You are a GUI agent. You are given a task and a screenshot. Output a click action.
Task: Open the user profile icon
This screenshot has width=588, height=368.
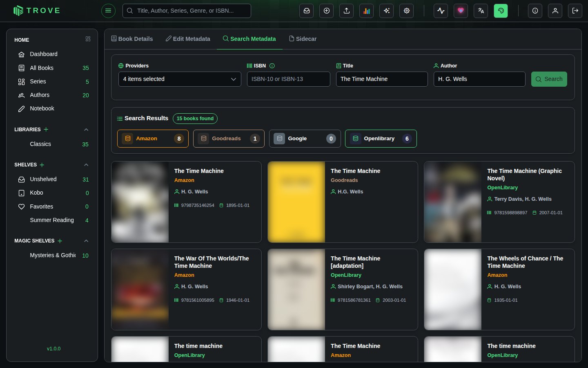[x=555, y=11]
